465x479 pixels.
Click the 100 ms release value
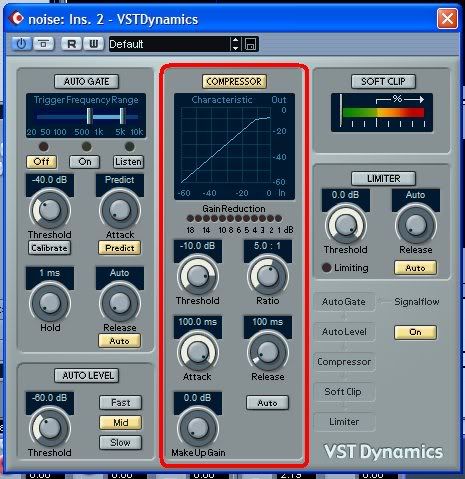tap(268, 322)
